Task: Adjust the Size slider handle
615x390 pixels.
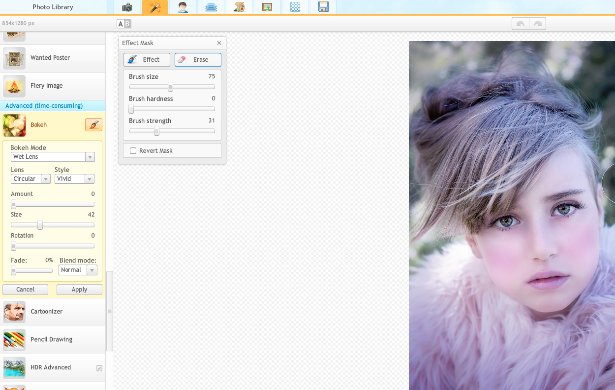Action: click(x=40, y=225)
